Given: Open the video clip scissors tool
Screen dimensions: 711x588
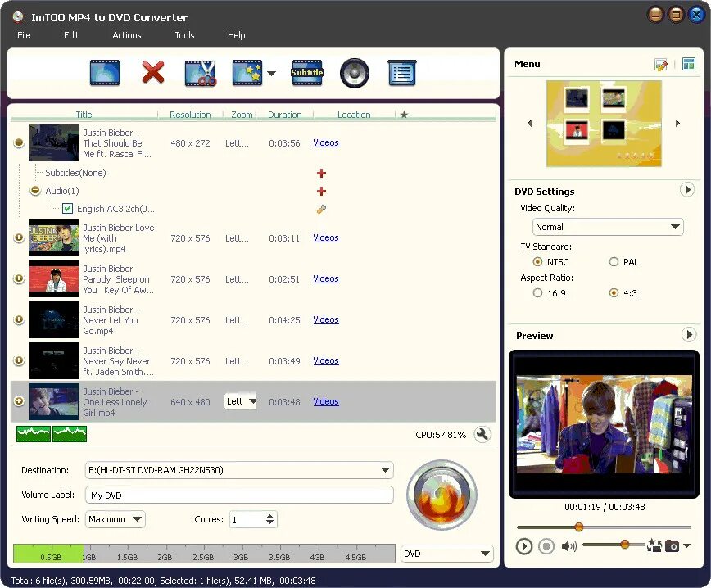Looking at the screenshot, I should [201, 73].
